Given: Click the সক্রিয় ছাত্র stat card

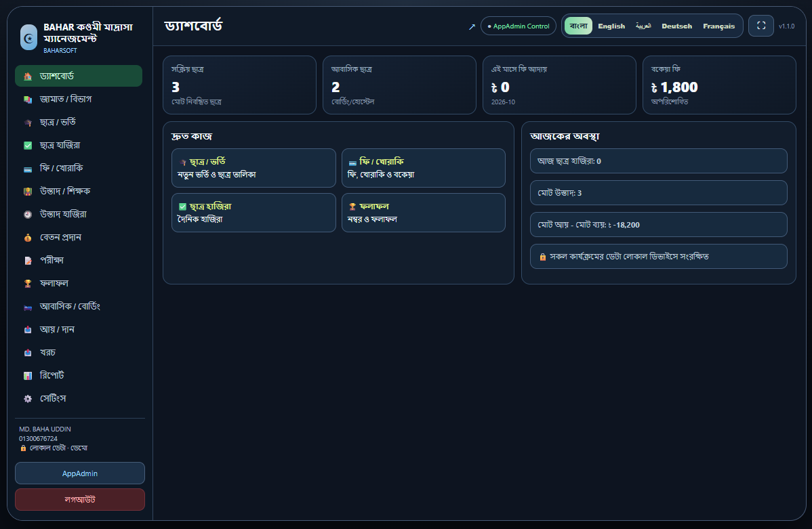Looking at the screenshot, I should [239, 85].
